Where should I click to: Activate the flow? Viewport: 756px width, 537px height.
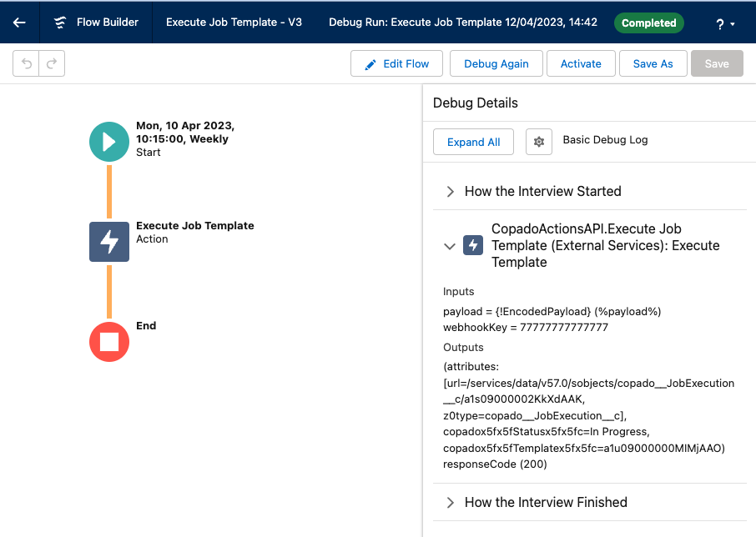point(581,63)
